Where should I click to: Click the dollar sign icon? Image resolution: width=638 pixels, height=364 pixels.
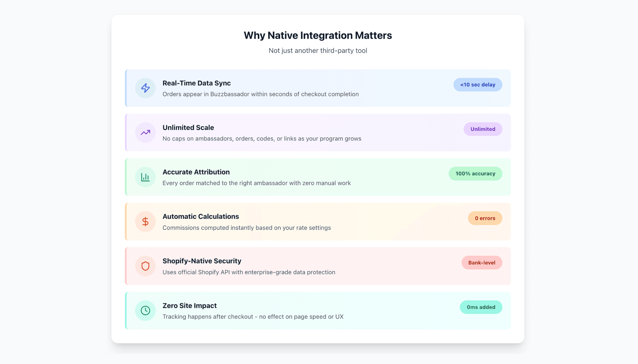pyautogui.click(x=145, y=221)
